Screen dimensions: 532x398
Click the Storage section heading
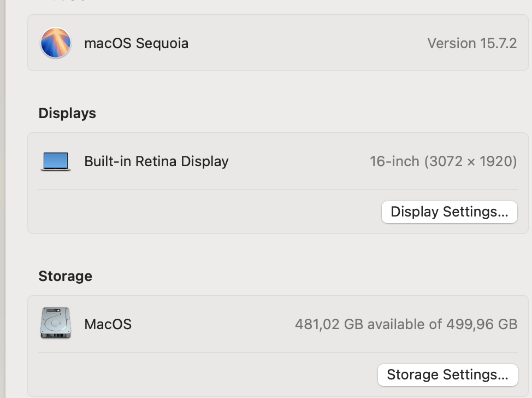pos(65,277)
